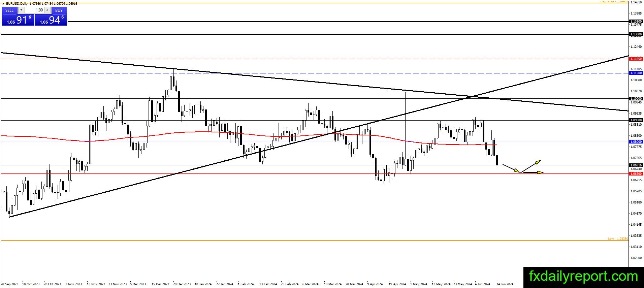644x288 pixels.
Task: Click the current price 1.06916 label
Action: (x=636, y=165)
